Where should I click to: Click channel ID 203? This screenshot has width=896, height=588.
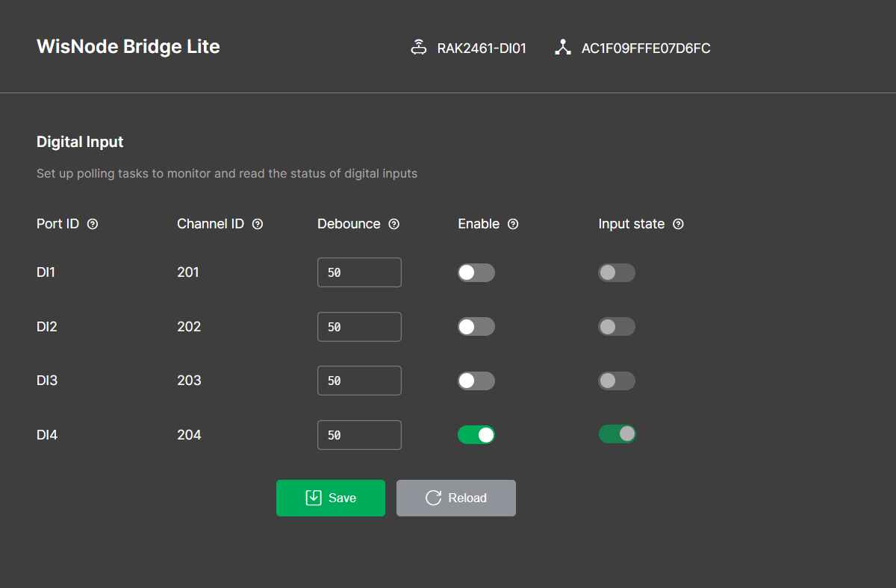pyautogui.click(x=189, y=381)
